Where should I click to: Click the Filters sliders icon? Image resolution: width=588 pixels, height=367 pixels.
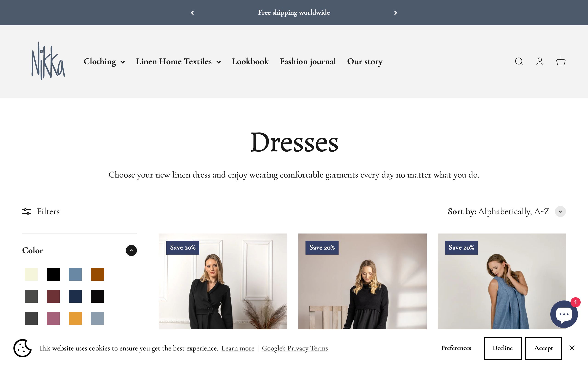27,211
